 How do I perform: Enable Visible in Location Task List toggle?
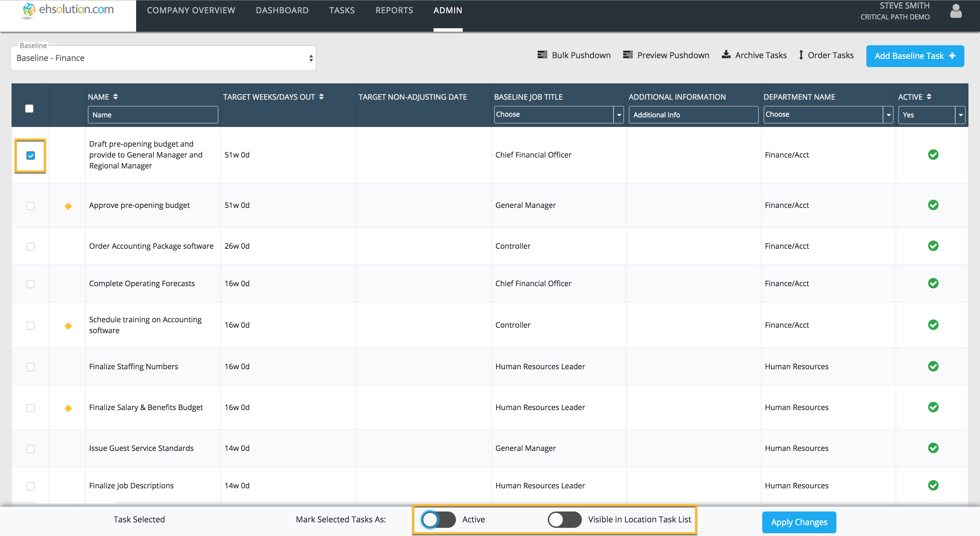564,519
